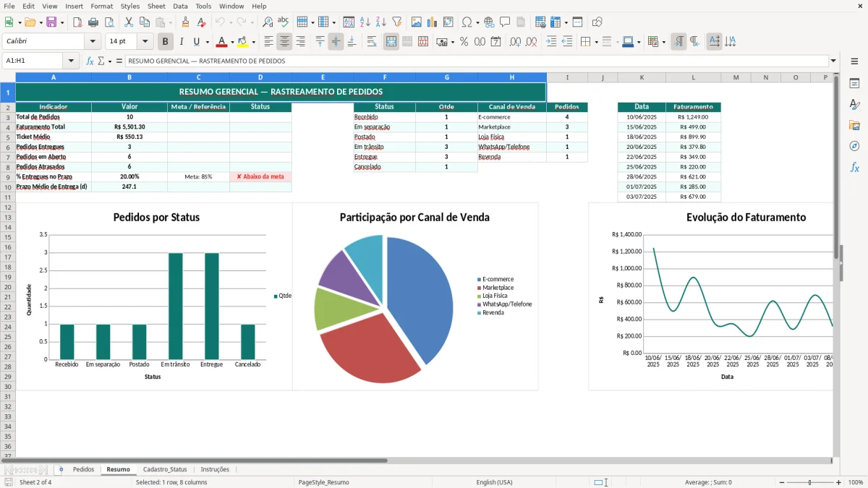Switch to the Pedidos sheet tab
The image size is (868, 488).
coord(83,470)
